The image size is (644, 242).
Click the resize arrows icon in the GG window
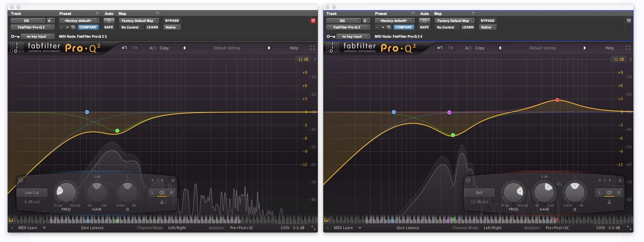click(x=629, y=228)
